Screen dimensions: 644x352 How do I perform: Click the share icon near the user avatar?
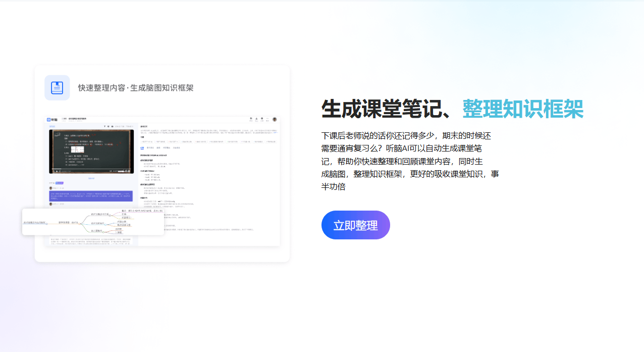[x=251, y=119]
